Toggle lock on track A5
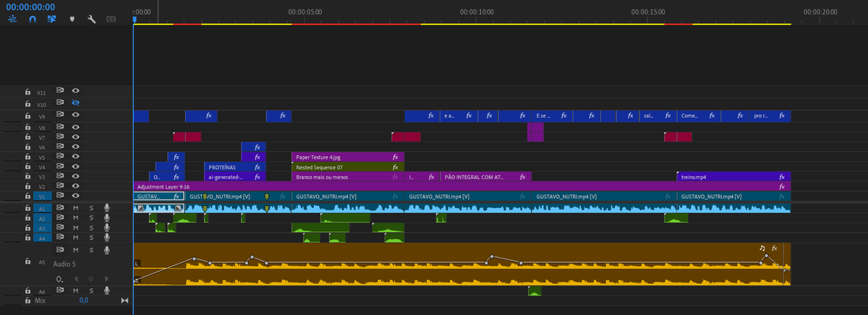The height and width of the screenshot is (315, 868). (x=27, y=262)
